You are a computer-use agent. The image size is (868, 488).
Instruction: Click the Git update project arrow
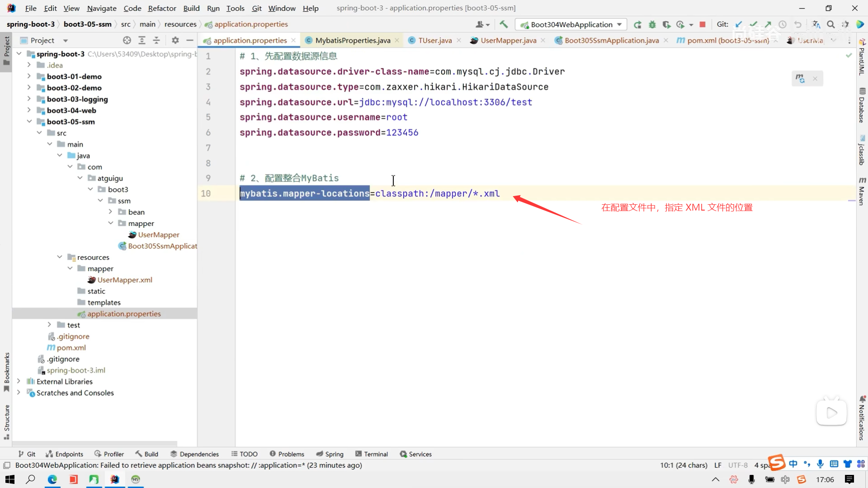[739, 24]
